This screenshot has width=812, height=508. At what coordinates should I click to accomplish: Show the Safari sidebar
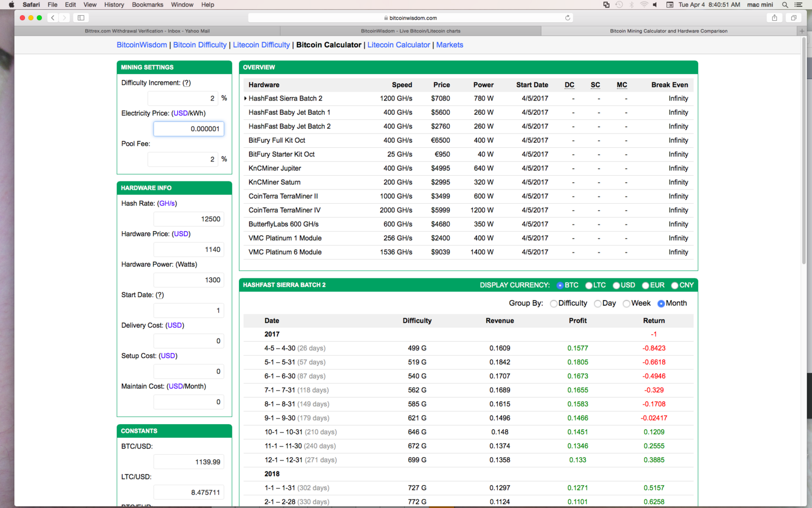(81, 18)
